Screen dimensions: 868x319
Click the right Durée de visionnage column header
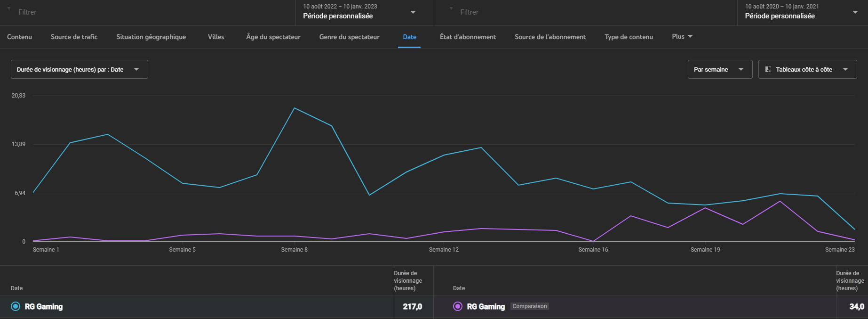(850, 281)
